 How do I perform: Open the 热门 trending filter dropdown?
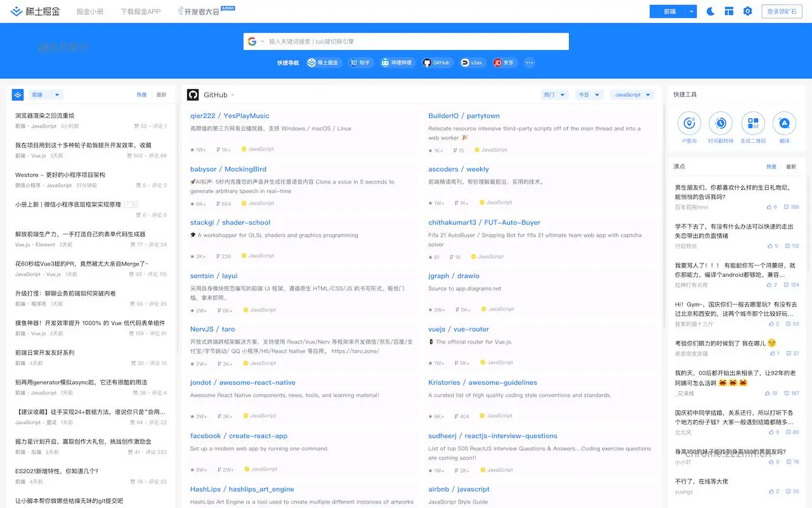pyautogui.click(x=554, y=95)
